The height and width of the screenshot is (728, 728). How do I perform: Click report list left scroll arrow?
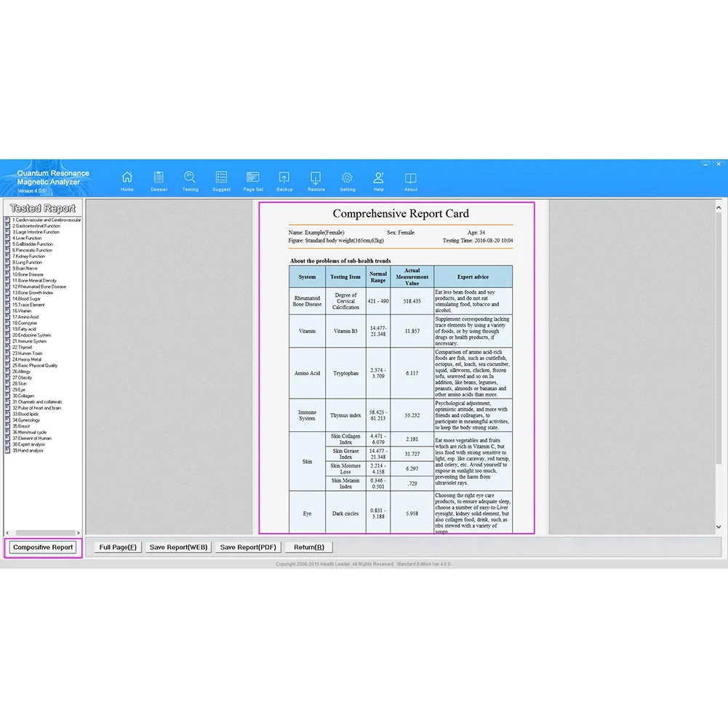7,533
